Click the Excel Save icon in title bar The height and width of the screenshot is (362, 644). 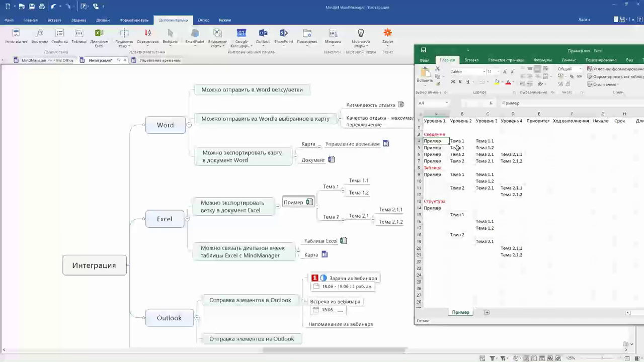click(424, 50)
